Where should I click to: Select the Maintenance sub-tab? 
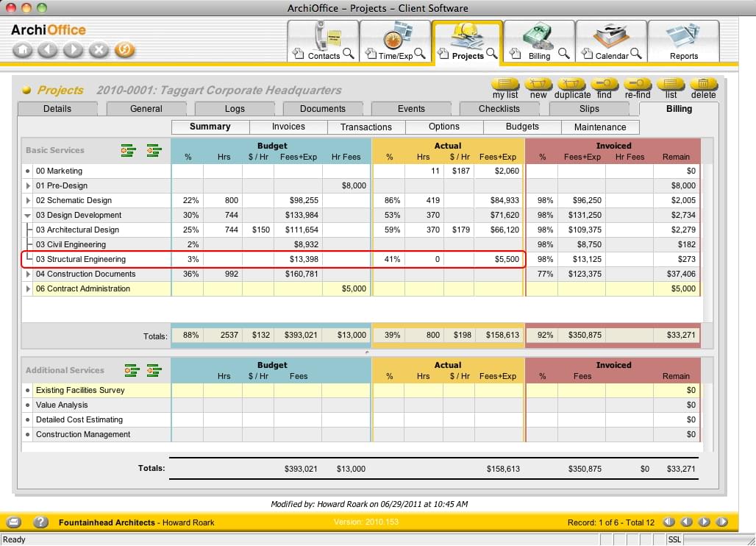tap(600, 127)
